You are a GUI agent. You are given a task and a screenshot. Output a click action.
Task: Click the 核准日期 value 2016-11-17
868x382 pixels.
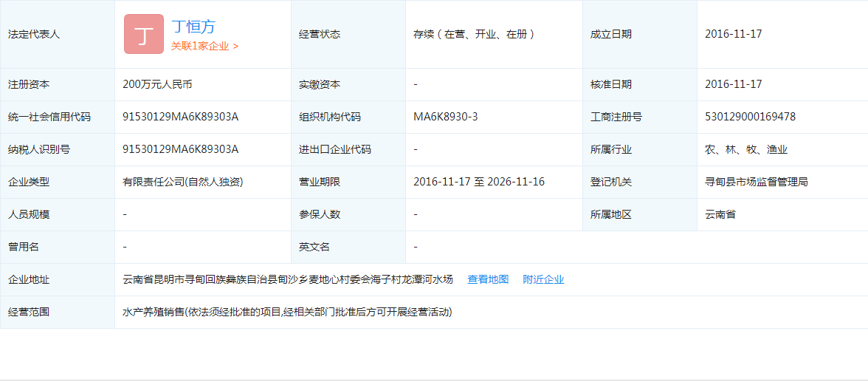tap(733, 84)
